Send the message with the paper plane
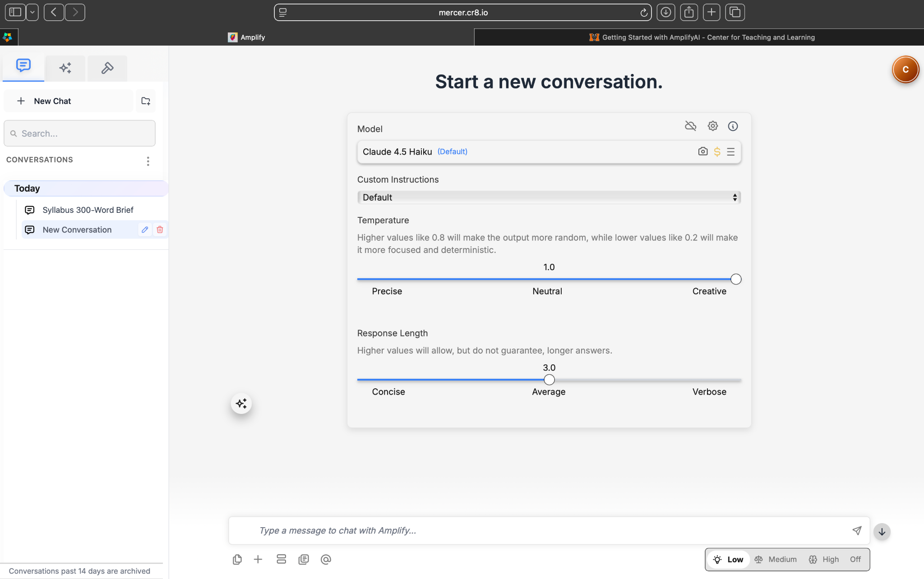This screenshot has width=924, height=579. pyautogui.click(x=857, y=531)
